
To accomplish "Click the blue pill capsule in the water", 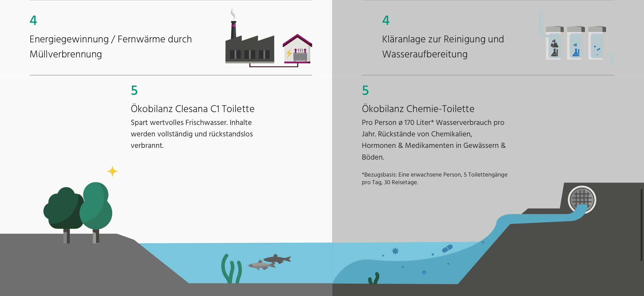I will [x=447, y=248].
